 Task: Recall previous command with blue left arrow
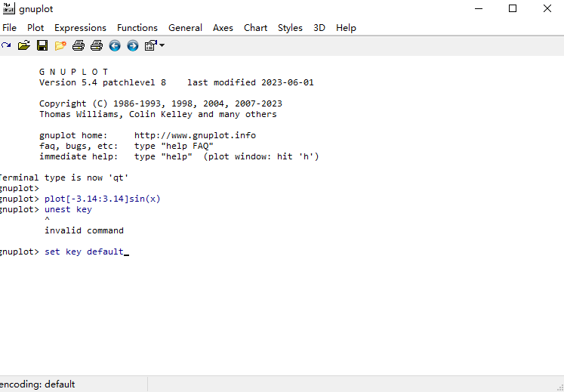pos(115,46)
